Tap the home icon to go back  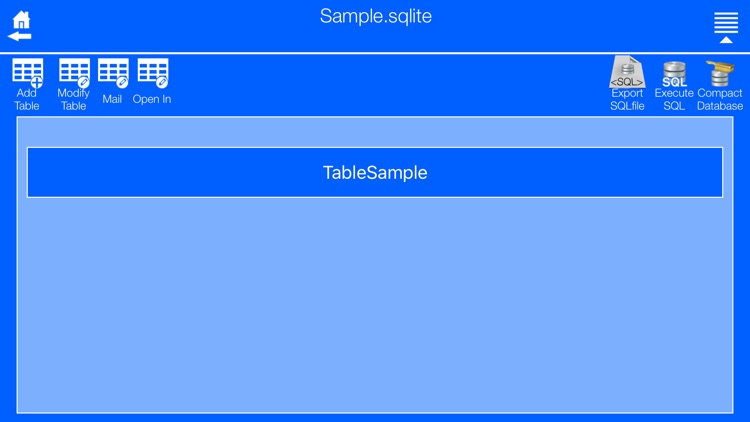tap(21, 19)
